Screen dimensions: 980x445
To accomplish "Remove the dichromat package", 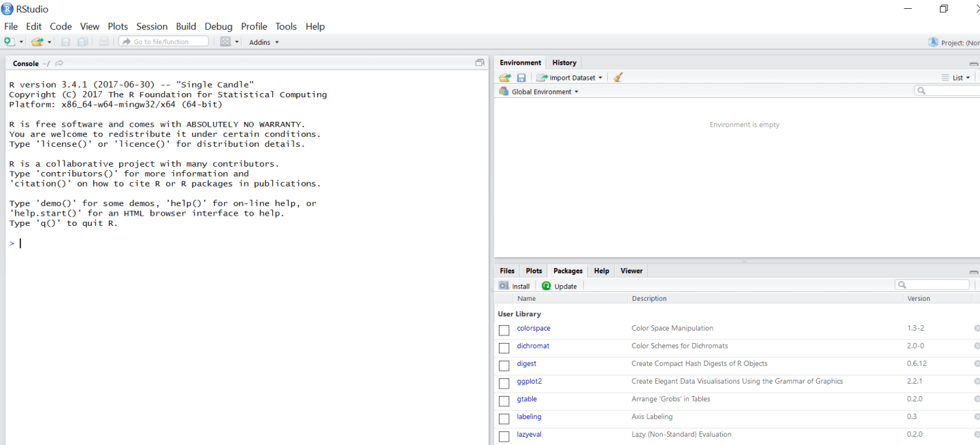I will (977, 346).
